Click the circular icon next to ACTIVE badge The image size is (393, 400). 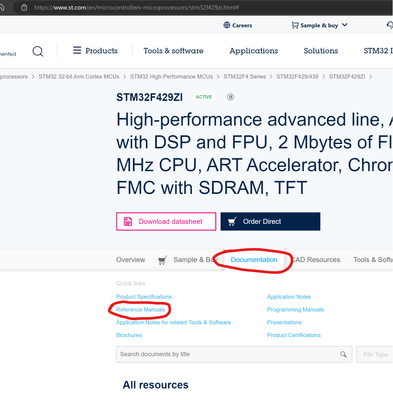(230, 97)
